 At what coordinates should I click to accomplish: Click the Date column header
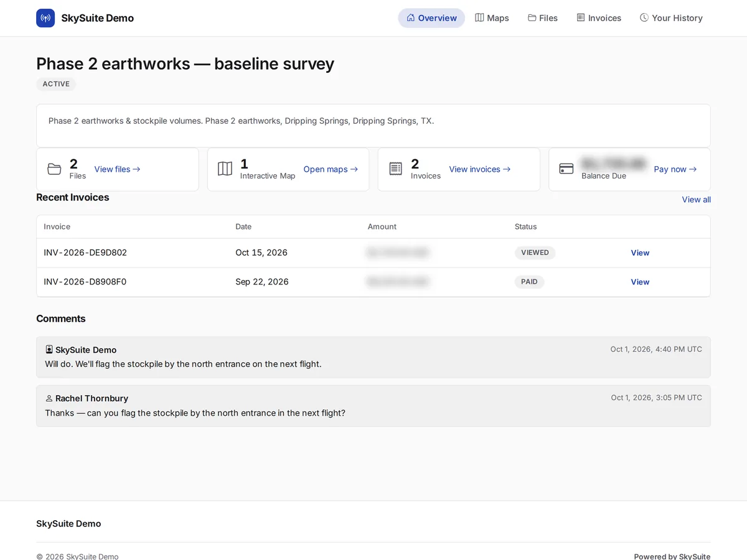point(243,226)
